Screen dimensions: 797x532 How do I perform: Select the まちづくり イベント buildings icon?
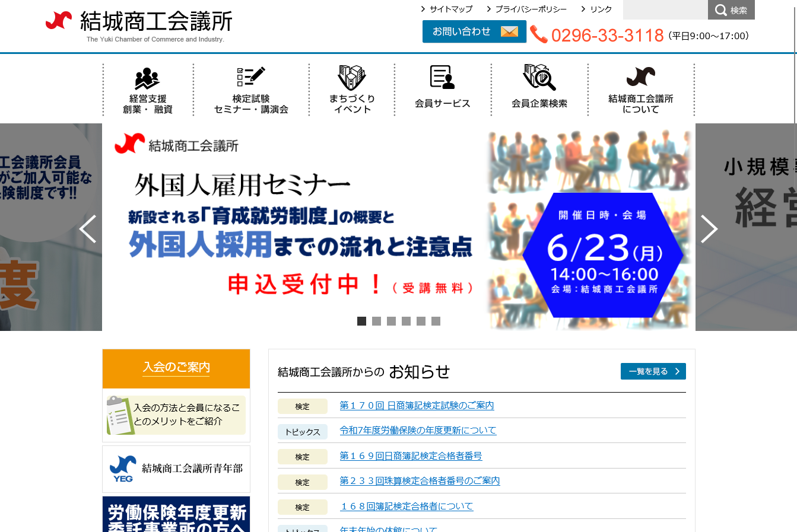pos(352,78)
